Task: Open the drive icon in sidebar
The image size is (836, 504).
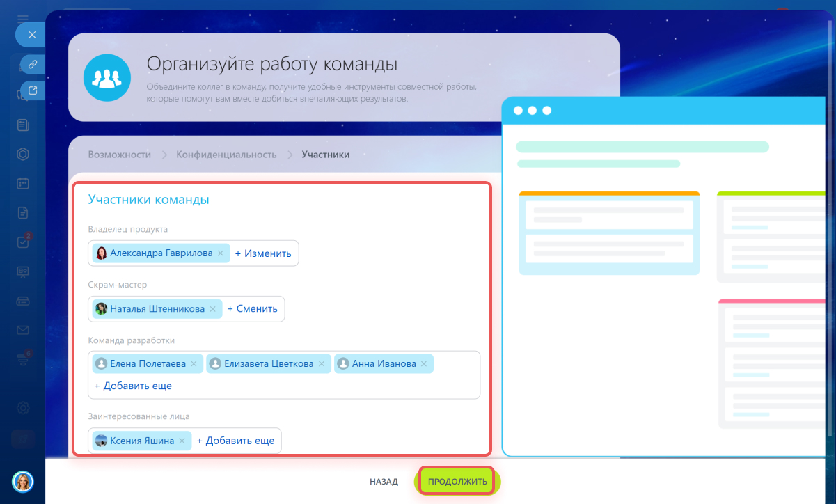Action: coord(23,301)
